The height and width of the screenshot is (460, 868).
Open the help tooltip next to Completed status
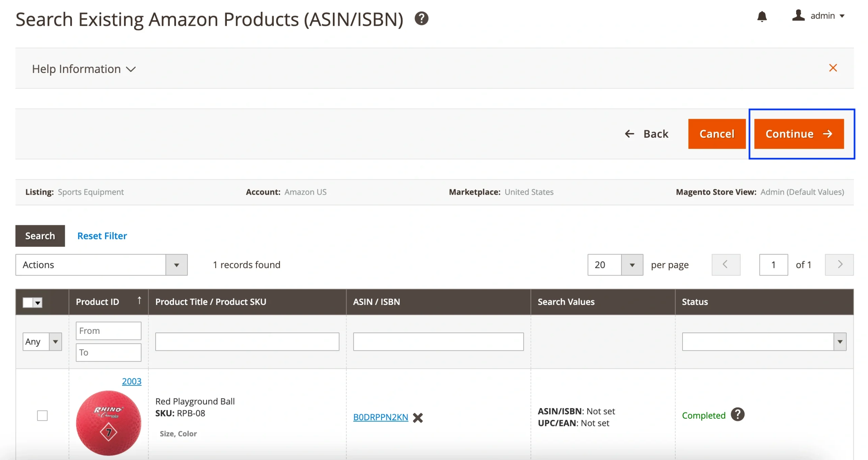click(737, 414)
